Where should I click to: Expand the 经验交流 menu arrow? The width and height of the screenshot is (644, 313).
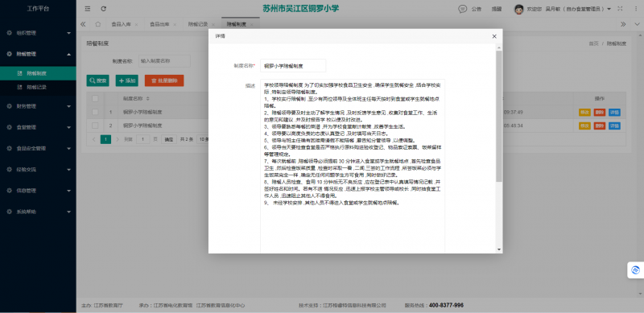pos(68,170)
